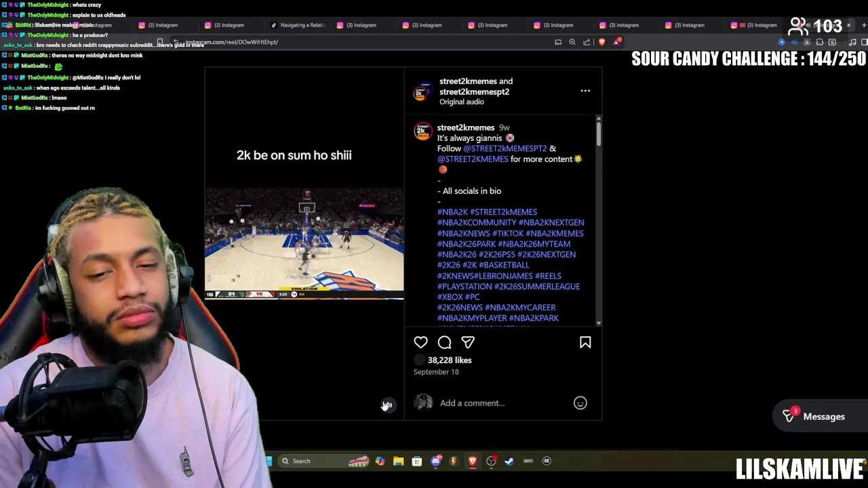Open emoji picker in comment box

click(580, 403)
